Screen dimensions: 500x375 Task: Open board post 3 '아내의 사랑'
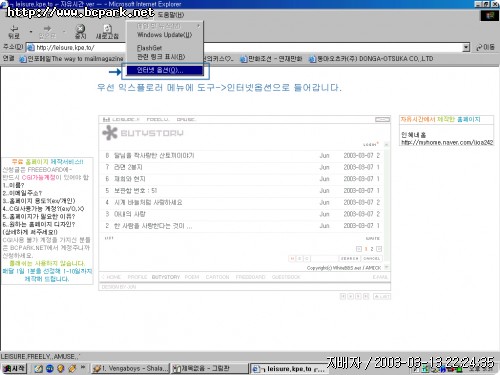(x=130, y=214)
